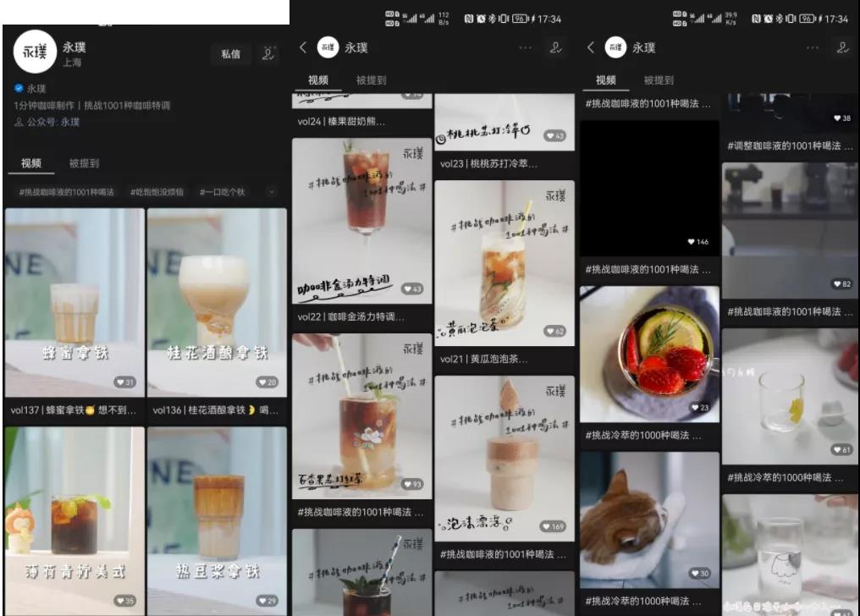Tap the back arrow in the right screen
This screenshot has height=616, width=860.
pos(591,48)
